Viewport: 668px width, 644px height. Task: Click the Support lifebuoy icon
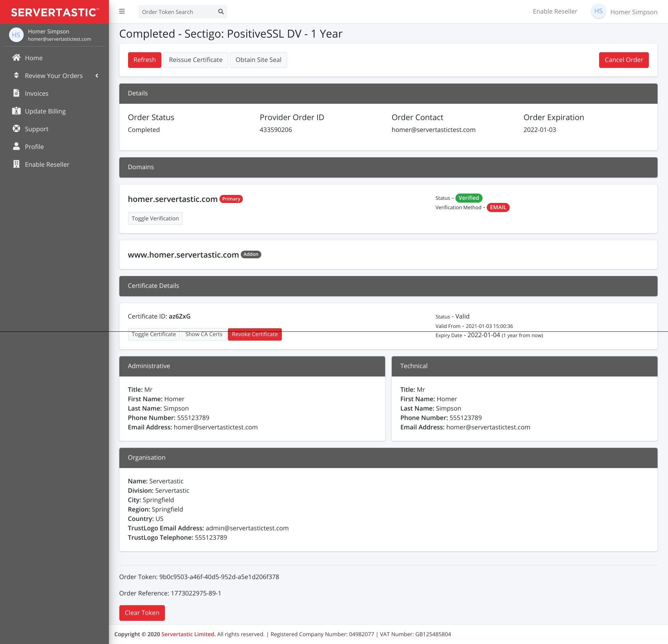(16, 129)
